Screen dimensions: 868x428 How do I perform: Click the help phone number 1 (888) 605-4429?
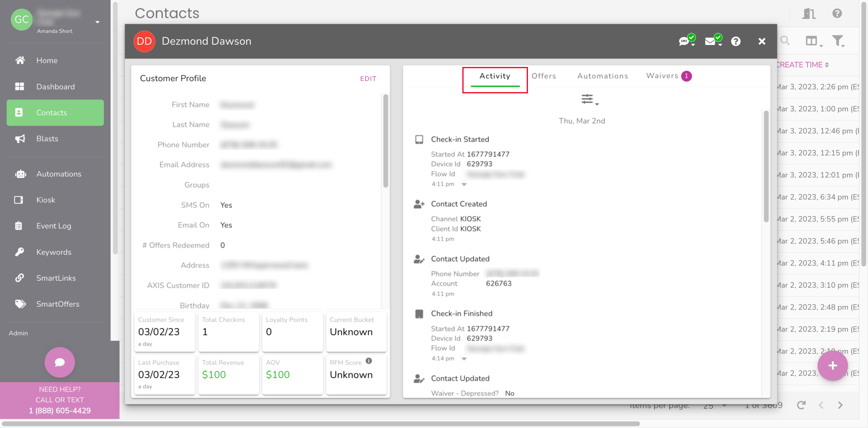pyautogui.click(x=60, y=410)
